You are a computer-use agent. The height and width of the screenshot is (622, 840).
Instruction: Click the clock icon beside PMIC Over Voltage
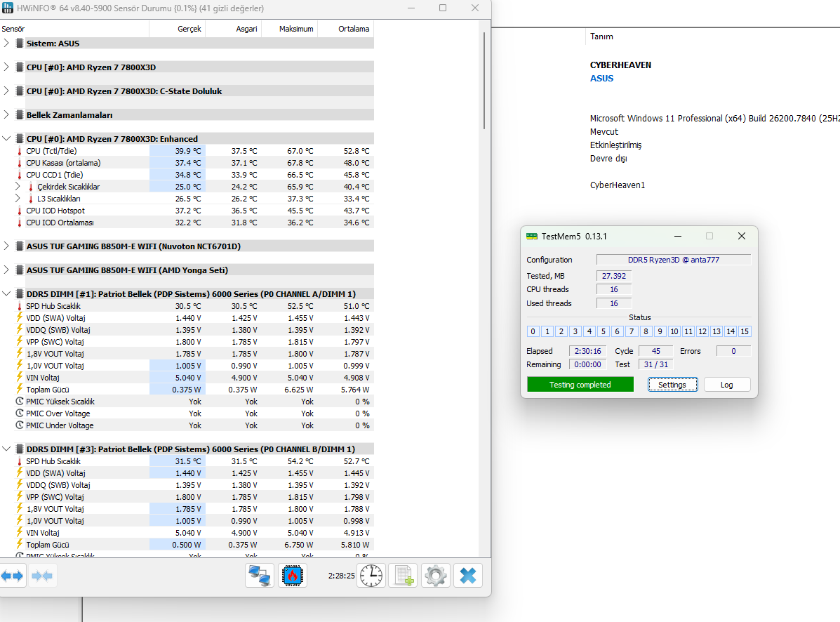click(x=20, y=413)
